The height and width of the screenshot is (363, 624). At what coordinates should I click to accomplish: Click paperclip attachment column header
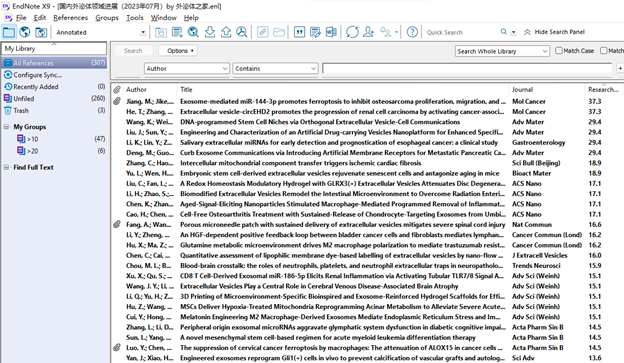[x=117, y=90]
